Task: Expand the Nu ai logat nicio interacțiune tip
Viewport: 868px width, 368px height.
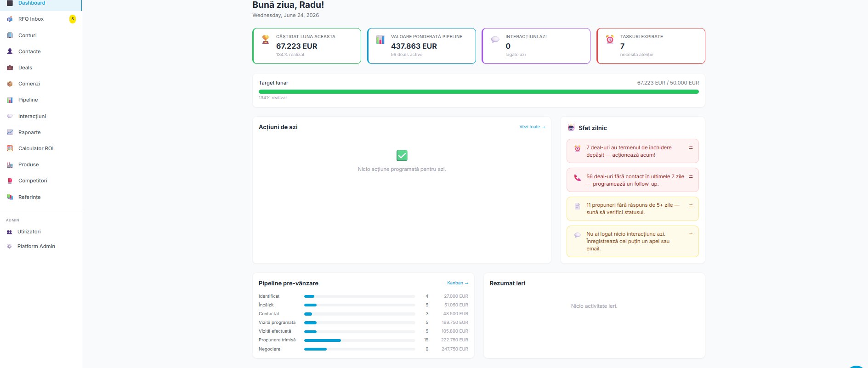Action: tap(691, 234)
